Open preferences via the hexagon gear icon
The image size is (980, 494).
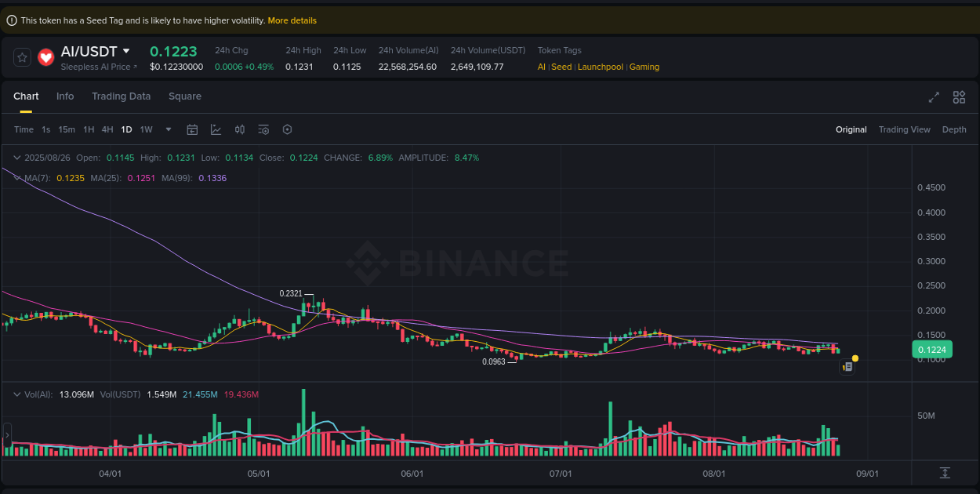point(287,129)
